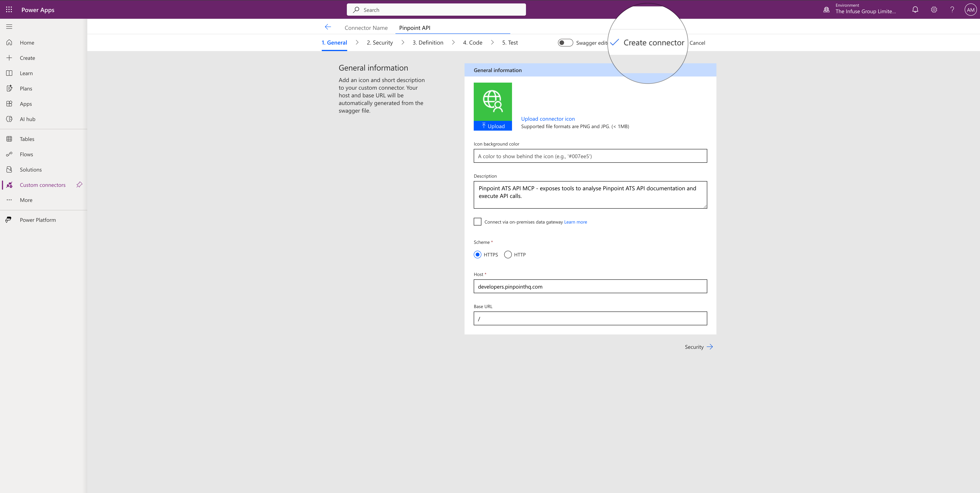Click the Power Platform icon

coord(8,220)
